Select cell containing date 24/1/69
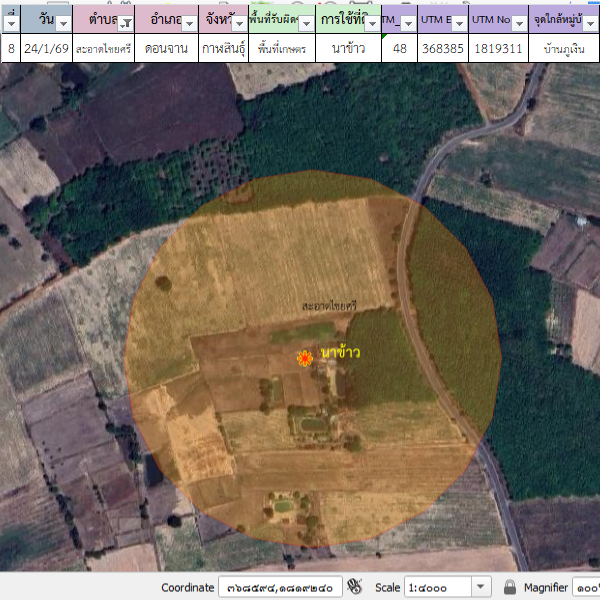Viewport: 600px width, 600px height. [x=45, y=47]
